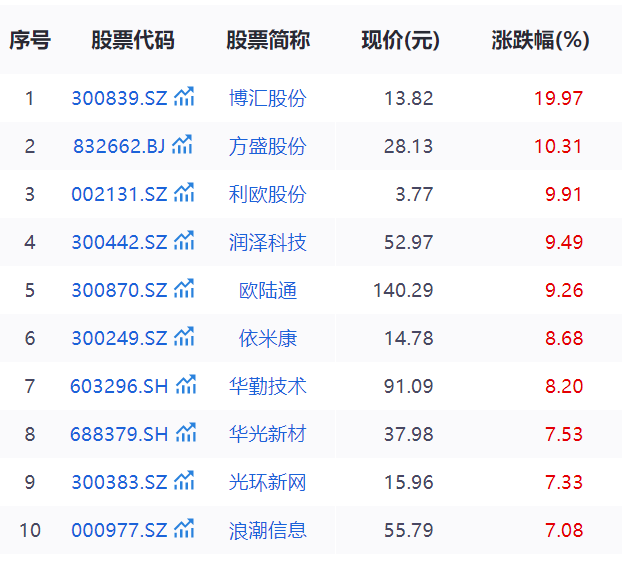This screenshot has height=563, width=622.
Task: Click stock name 华光新材
Action: [268, 434]
